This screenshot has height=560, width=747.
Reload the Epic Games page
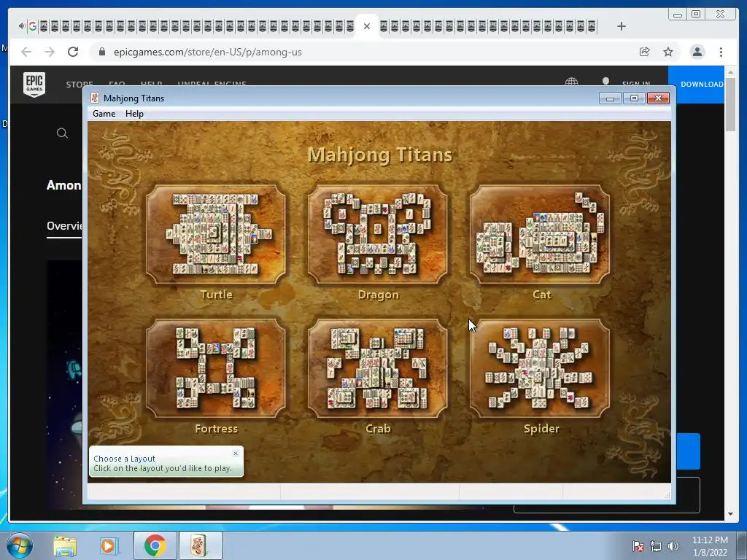click(73, 52)
